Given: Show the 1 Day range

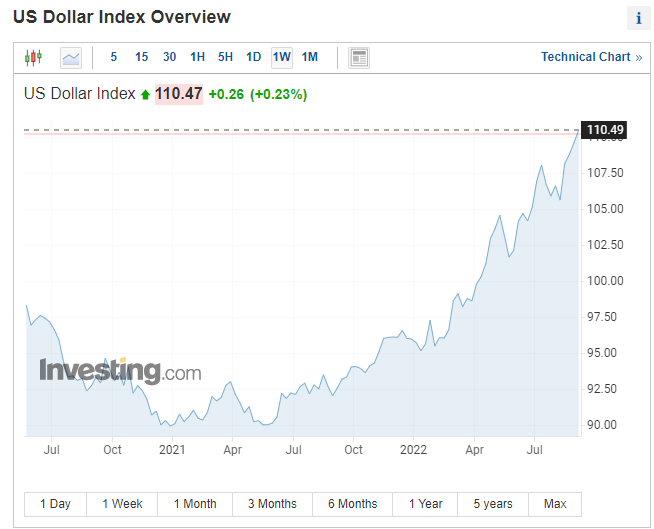Looking at the screenshot, I should point(55,504).
